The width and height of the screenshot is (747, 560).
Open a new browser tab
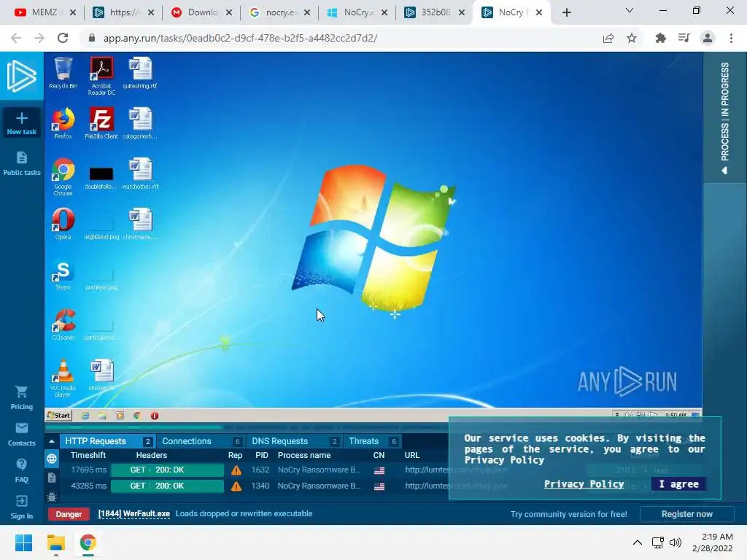[566, 12]
